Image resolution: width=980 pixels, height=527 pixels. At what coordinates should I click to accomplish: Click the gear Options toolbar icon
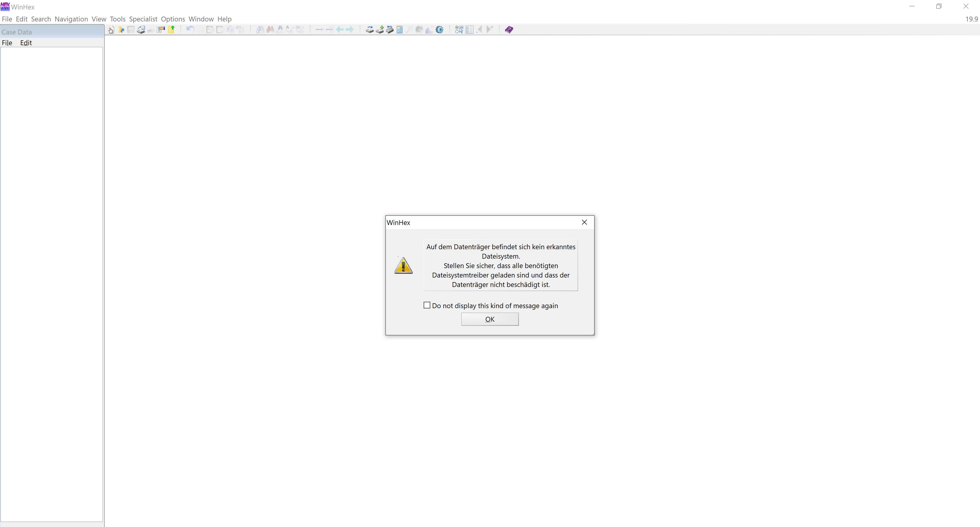point(439,30)
